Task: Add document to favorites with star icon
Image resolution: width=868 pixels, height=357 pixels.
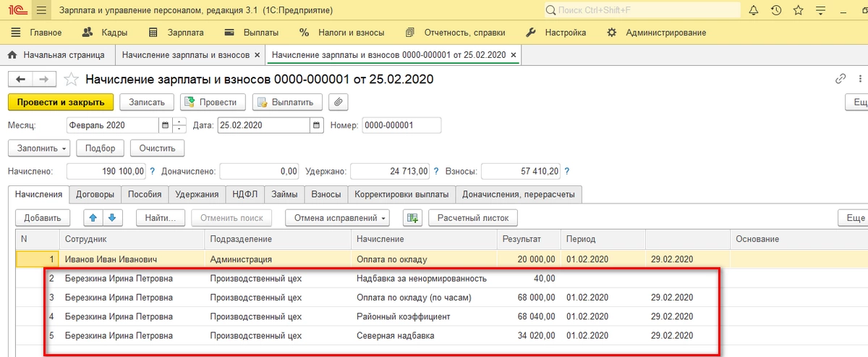Action: (71, 79)
